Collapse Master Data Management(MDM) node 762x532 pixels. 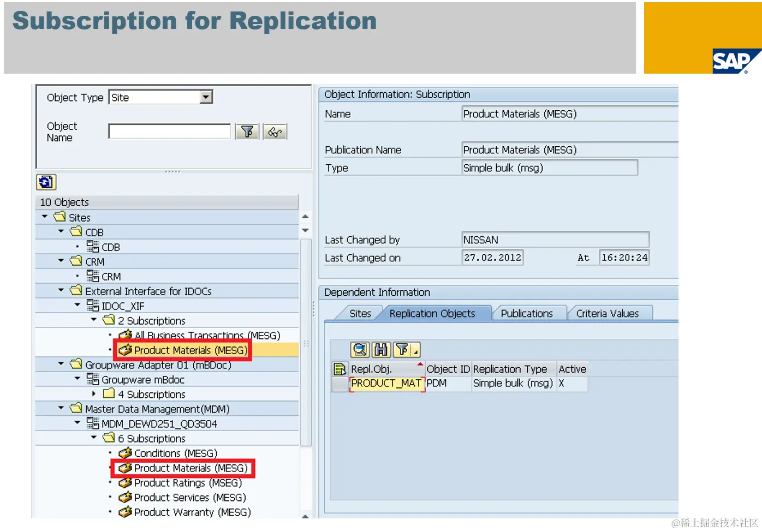coord(61,408)
